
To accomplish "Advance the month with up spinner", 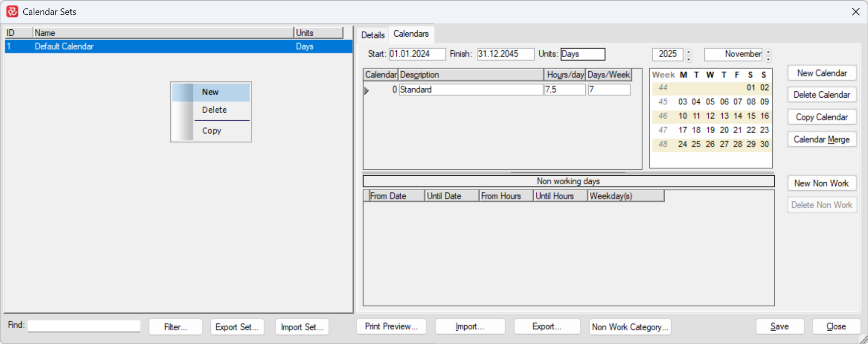I will click(768, 51).
